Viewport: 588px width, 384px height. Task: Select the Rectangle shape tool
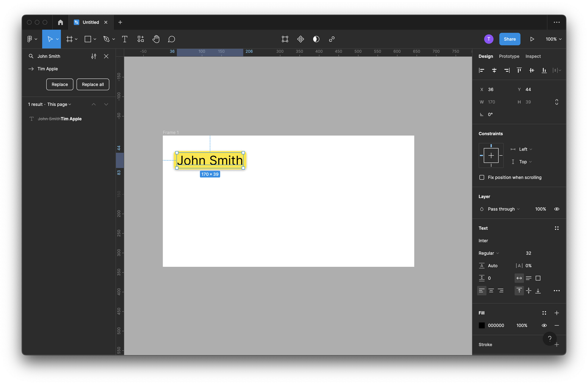click(88, 39)
